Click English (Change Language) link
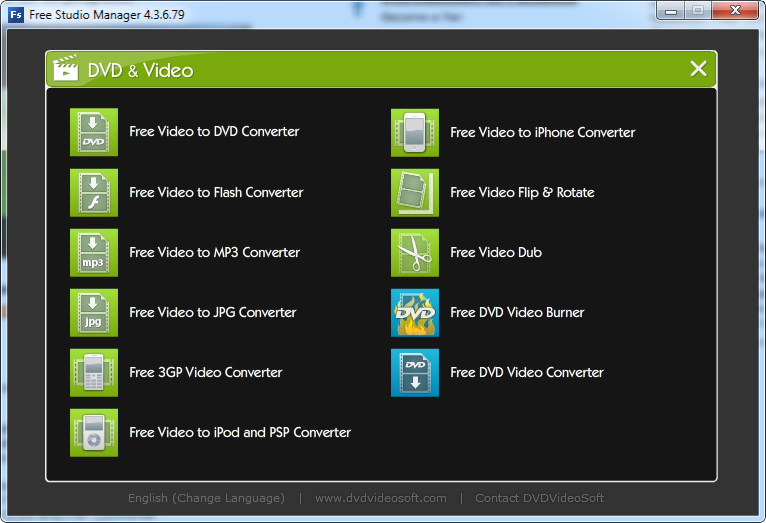 point(206,498)
